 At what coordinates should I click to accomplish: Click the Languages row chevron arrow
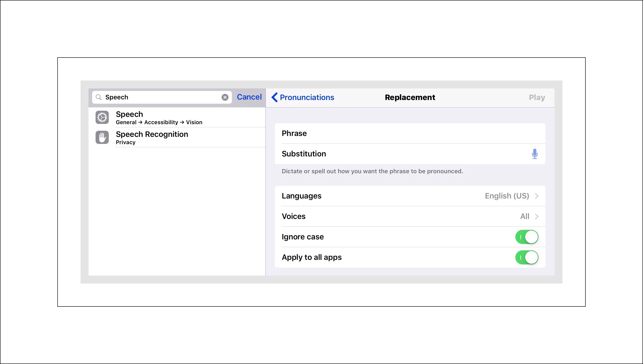coord(537,196)
